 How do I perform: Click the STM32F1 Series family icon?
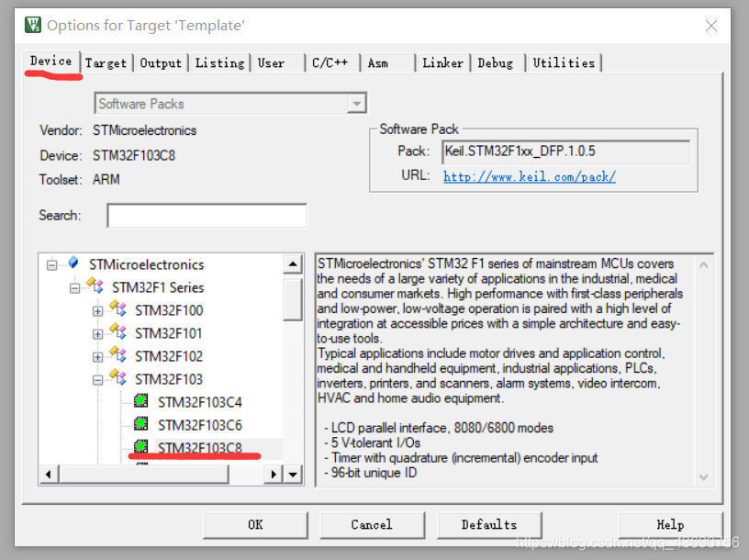coord(95,286)
